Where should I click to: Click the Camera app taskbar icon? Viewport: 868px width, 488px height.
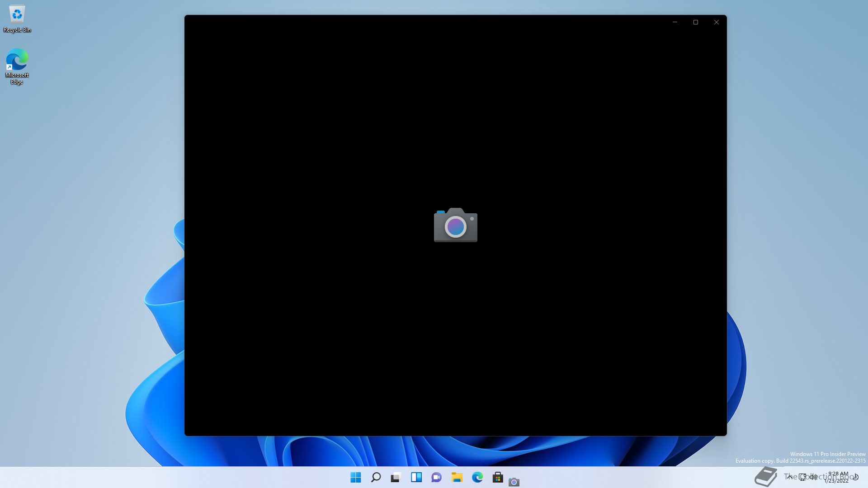[514, 482]
